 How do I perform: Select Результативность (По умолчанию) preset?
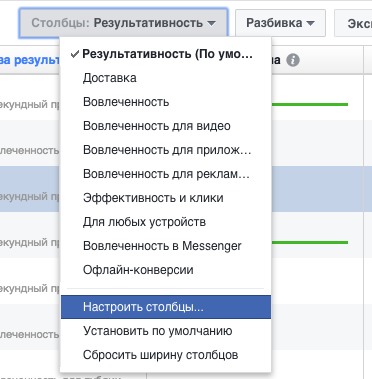166,54
